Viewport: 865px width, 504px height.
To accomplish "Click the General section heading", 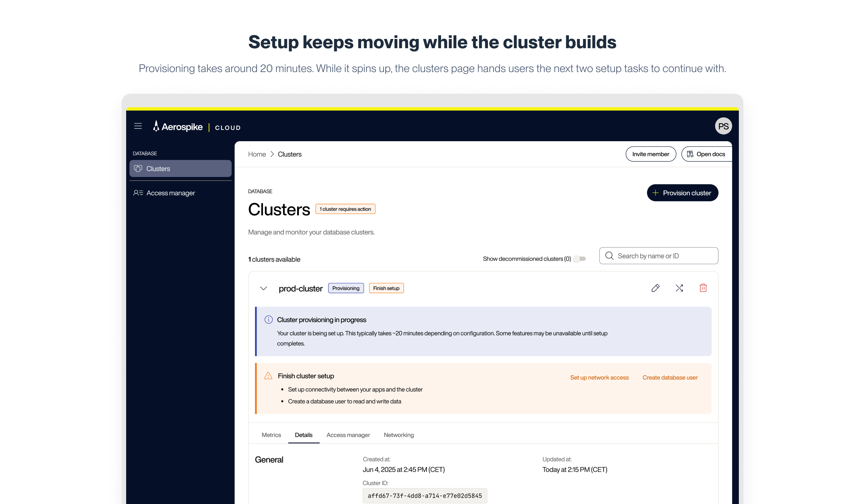I will 269,460.
